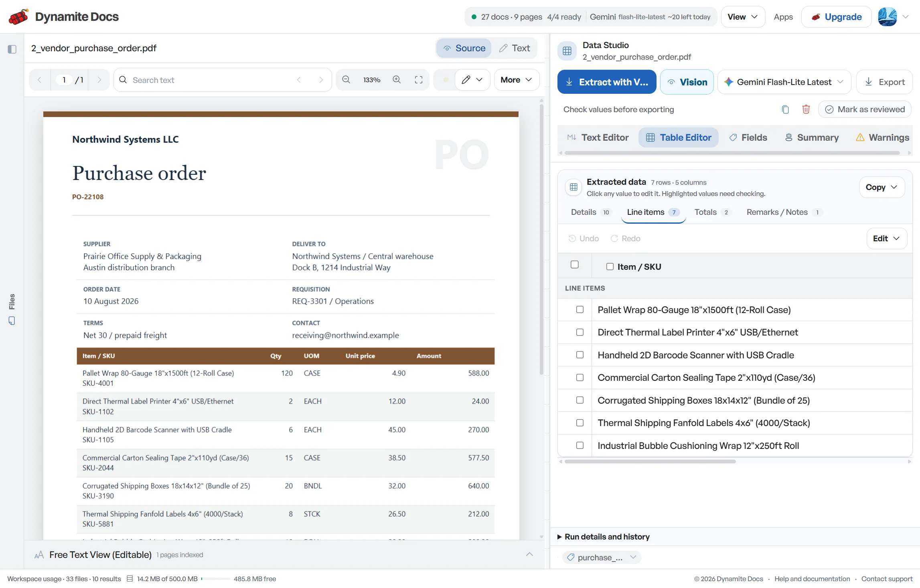Click the Data Studio grid icon
The height and width of the screenshot is (588, 920).
tap(567, 51)
